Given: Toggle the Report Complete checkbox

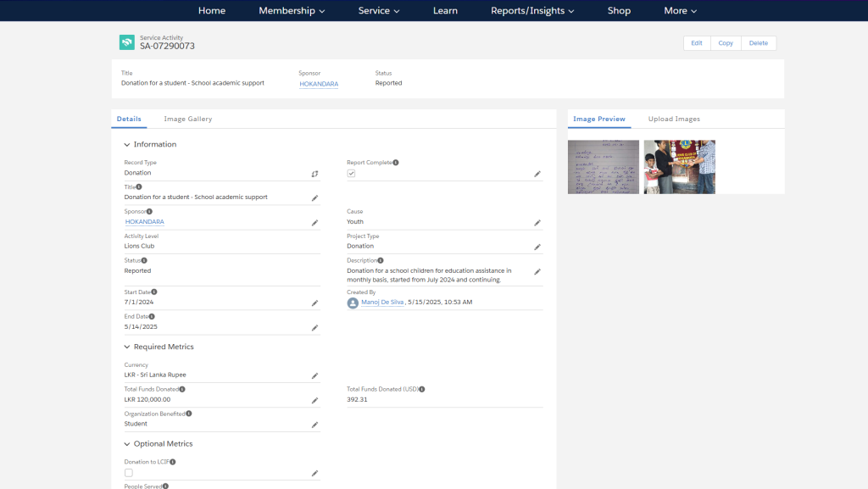Looking at the screenshot, I should click(351, 174).
